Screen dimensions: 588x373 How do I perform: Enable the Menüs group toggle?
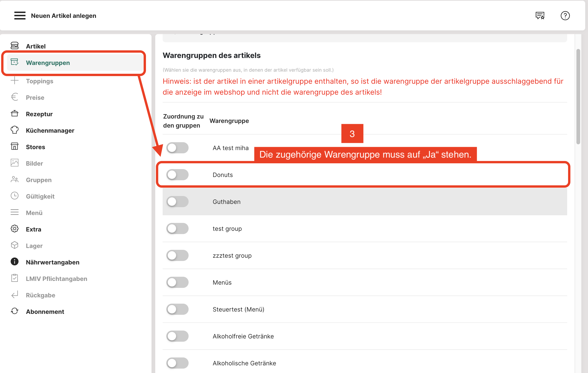(177, 282)
